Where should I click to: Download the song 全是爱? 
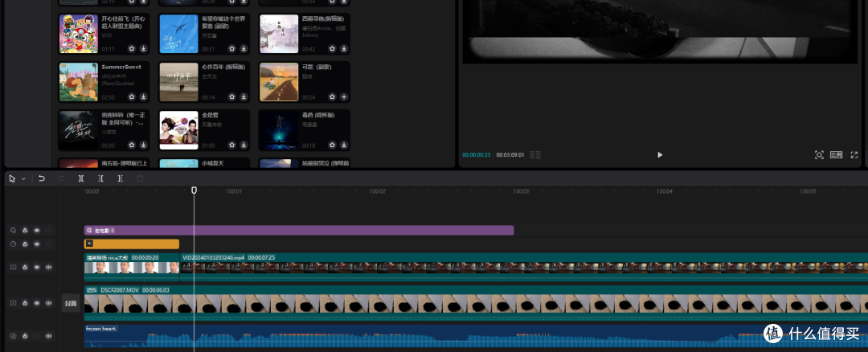click(x=244, y=145)
